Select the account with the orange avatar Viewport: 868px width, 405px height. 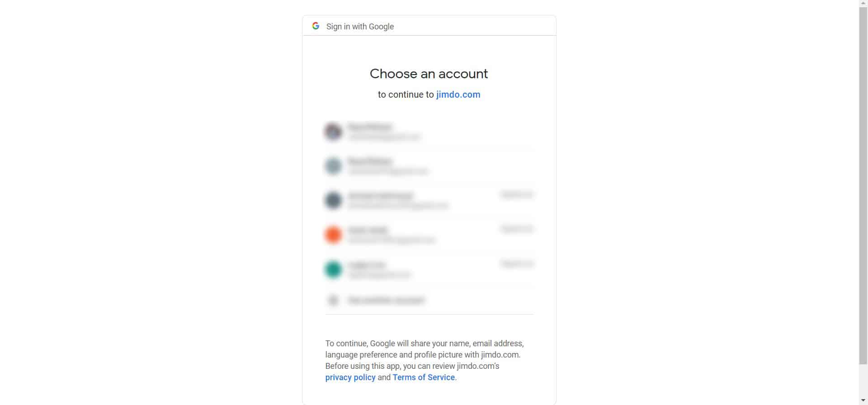coord(429,235)
